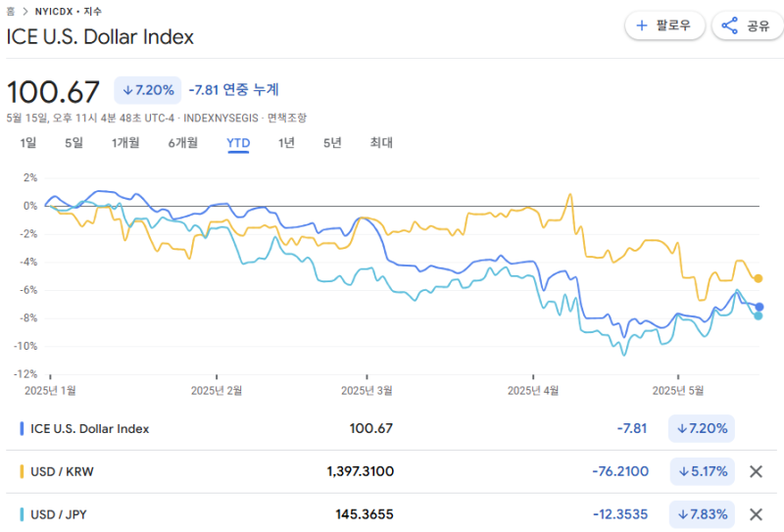This screenshot has width=784, height=532.
Task: Click the 2025년 1월 axis label
Action: coord(50,391)
